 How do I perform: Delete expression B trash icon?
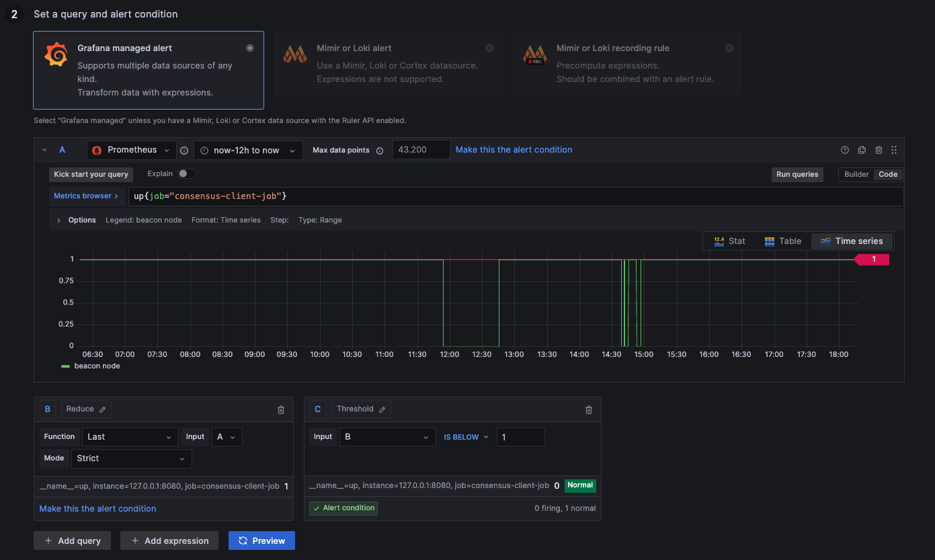[281, 409]
